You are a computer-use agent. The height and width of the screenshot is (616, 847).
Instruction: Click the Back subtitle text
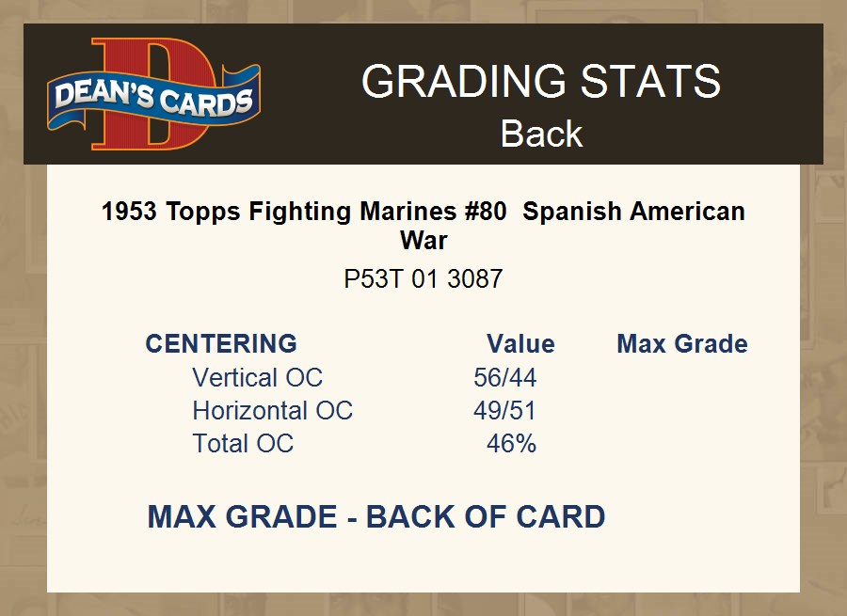click(x=541, y=134)
